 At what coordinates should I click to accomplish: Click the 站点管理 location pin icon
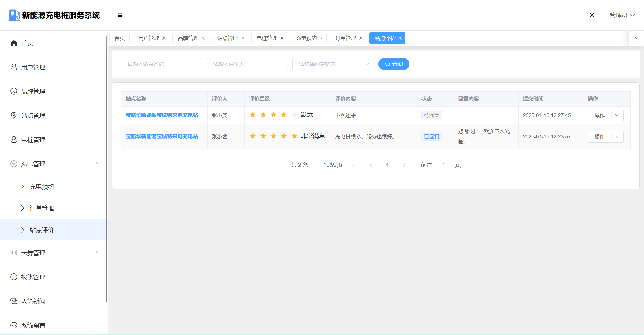(x=14, y=115)
